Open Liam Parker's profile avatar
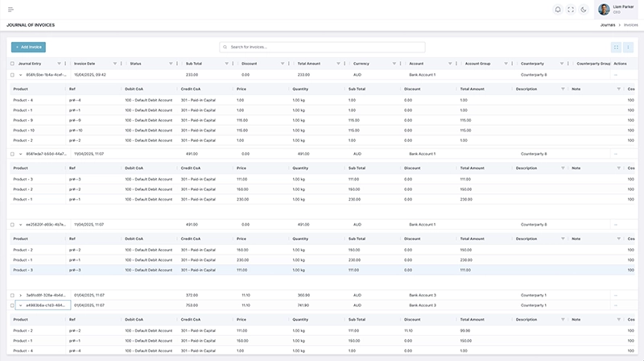Screen dimensions: 644x361 point(604,10)
